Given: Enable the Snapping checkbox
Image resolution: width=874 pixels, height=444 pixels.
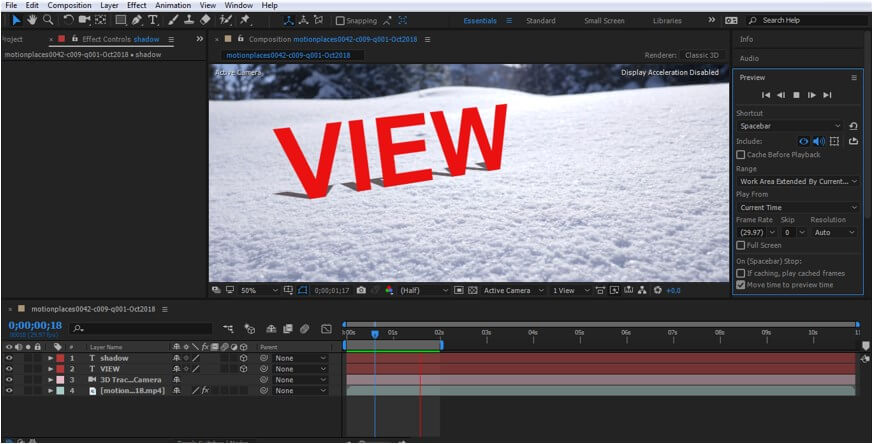Looking at the screenshot, I should (340, 20).
